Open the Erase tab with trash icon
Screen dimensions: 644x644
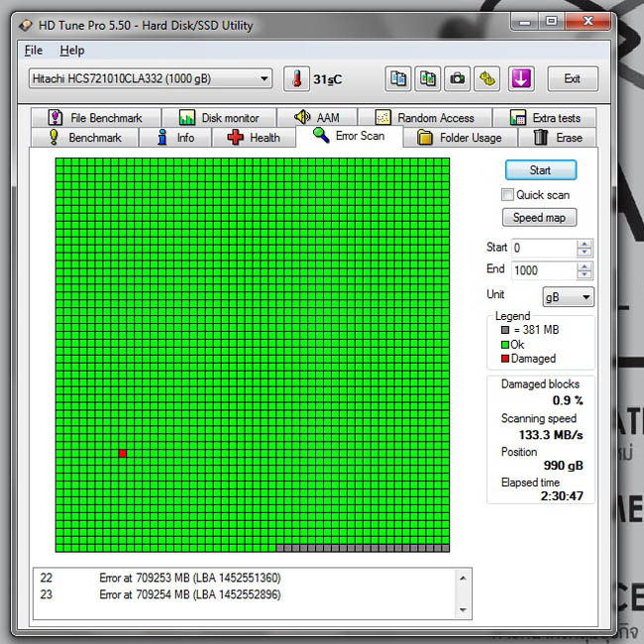tap(558, 137)
